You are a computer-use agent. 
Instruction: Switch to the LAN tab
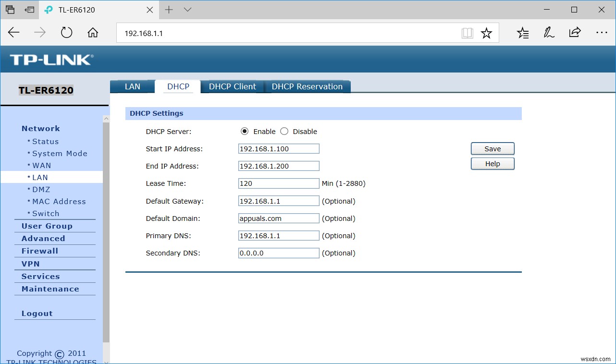coord(133,86)
